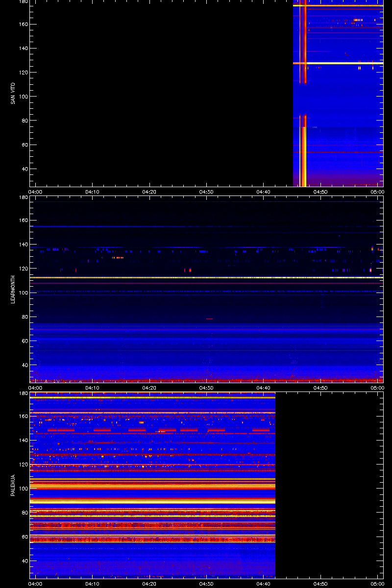Image resolution: width=392 pixels, height=588 pixels.
Task: Click 04:30 label under Palehua panel
Action: click(x=206, y=584)
